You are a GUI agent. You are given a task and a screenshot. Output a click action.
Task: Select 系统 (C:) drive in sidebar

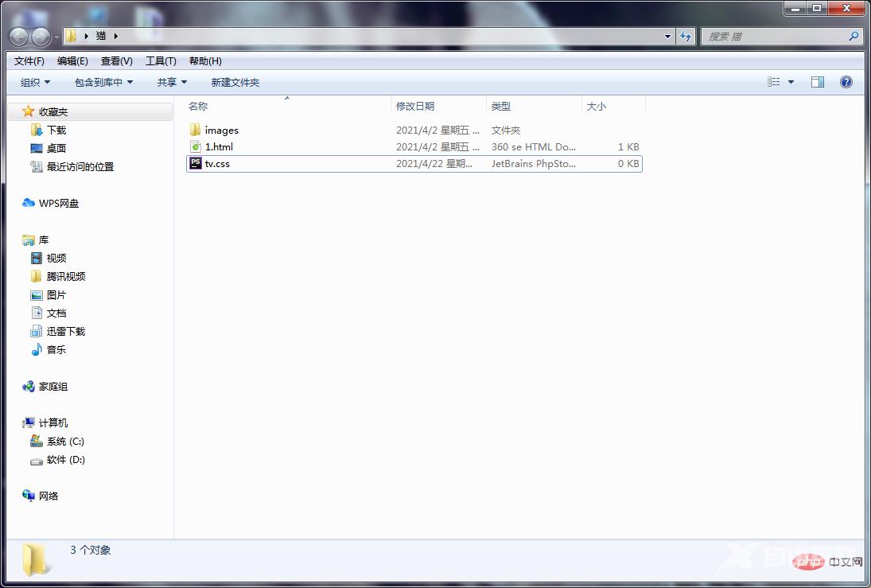(x=65, y=442)
